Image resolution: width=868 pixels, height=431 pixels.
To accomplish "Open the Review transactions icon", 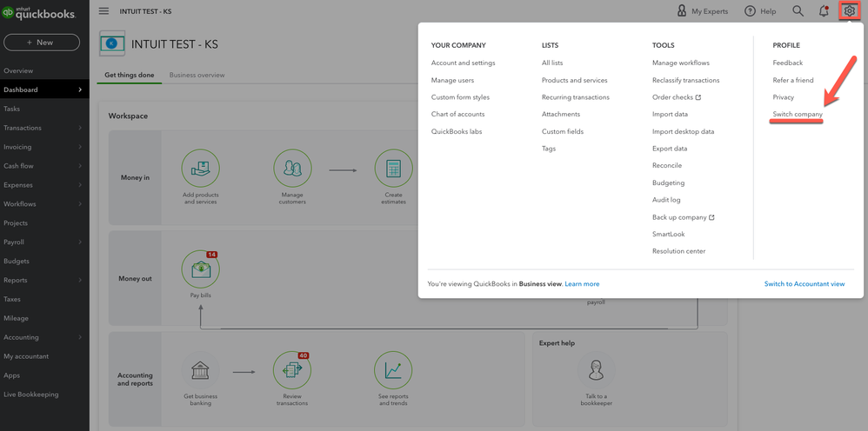I will coord(292,369).
